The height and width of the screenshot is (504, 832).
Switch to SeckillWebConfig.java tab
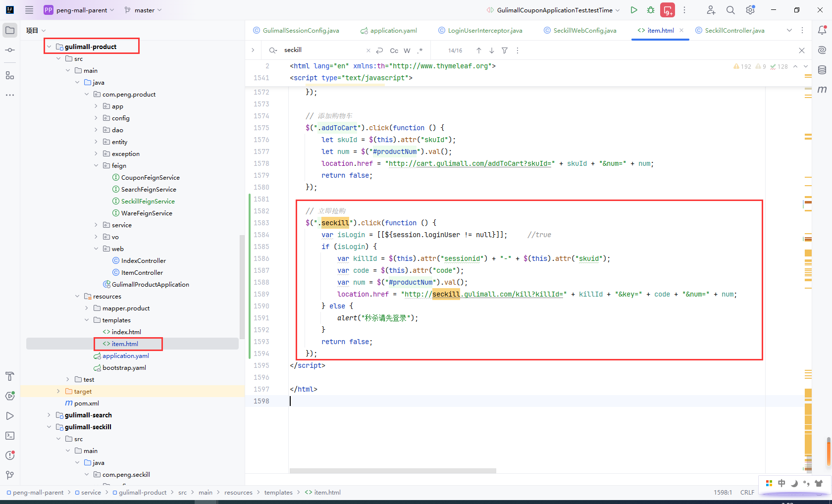coord(580,30)
